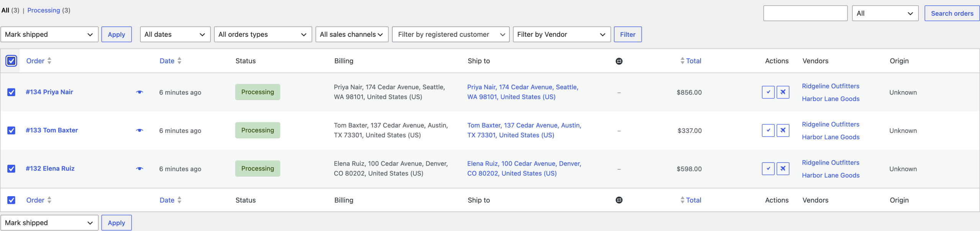This screenshot has width=980, height=231.
Task: Open Harbor Lane Goods vendor for order #132
Action: [x=830, y=175]
